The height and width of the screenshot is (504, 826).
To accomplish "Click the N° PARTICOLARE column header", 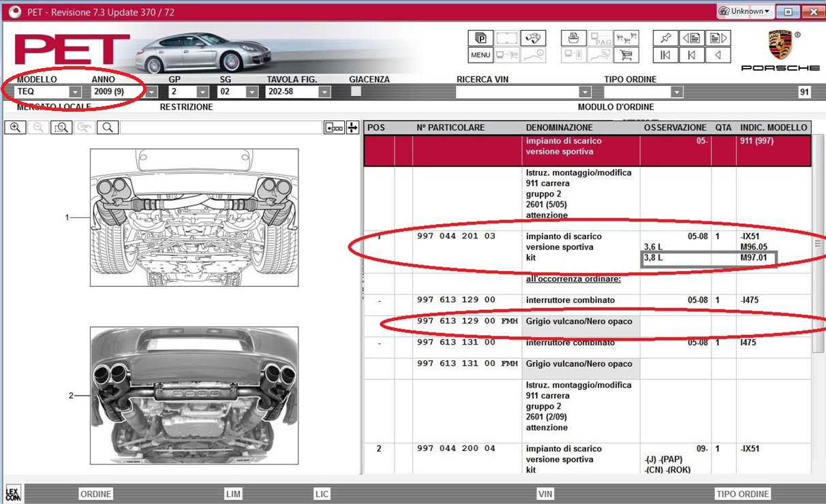I will pyautogui.click(x=450, y=127).
